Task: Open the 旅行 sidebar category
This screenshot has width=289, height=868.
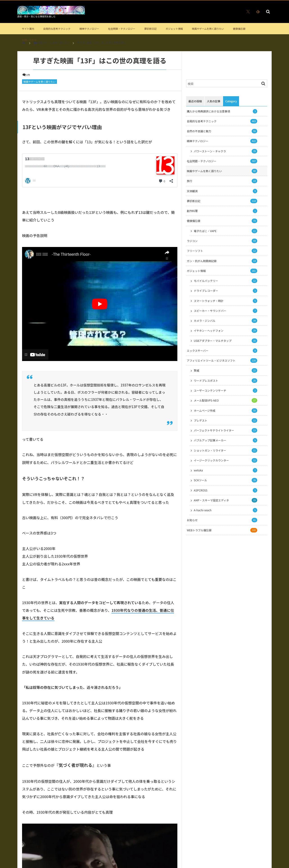Action: 190,181
